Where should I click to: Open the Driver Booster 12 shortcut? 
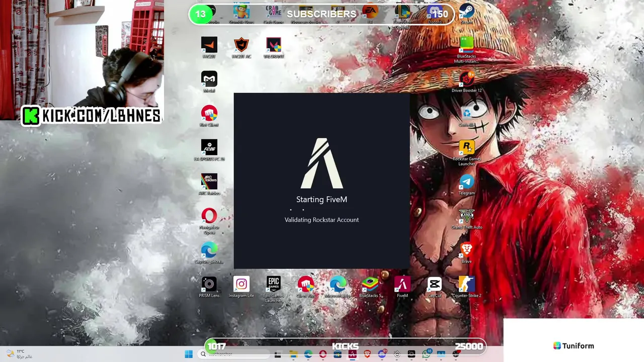pyautogui.click(x=467, y=82)
